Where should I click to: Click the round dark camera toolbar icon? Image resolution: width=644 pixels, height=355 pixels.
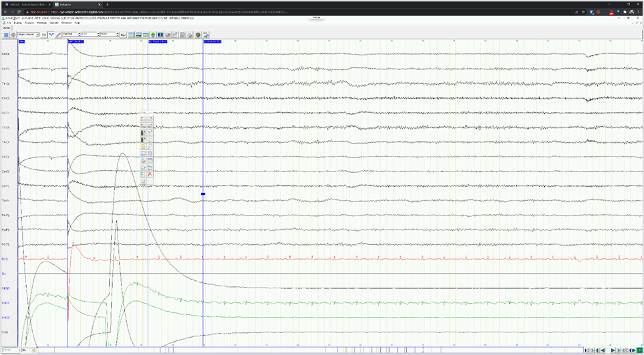[x=198, y=35]
